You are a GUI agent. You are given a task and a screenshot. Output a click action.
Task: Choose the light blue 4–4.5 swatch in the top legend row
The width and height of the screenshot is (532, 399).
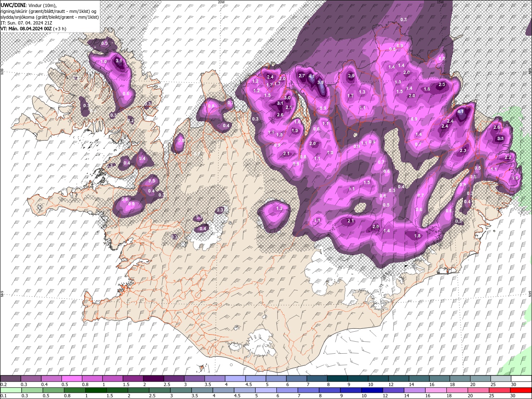tap(235, 379)
